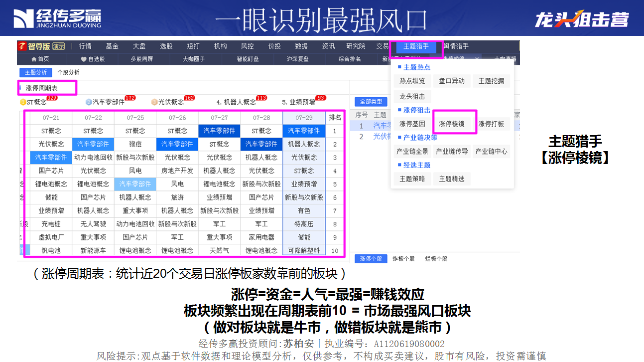Screen dimensions: 644x362
Task: Click 汽车零部件 cell under 07-29
Action: pos(304,131)
